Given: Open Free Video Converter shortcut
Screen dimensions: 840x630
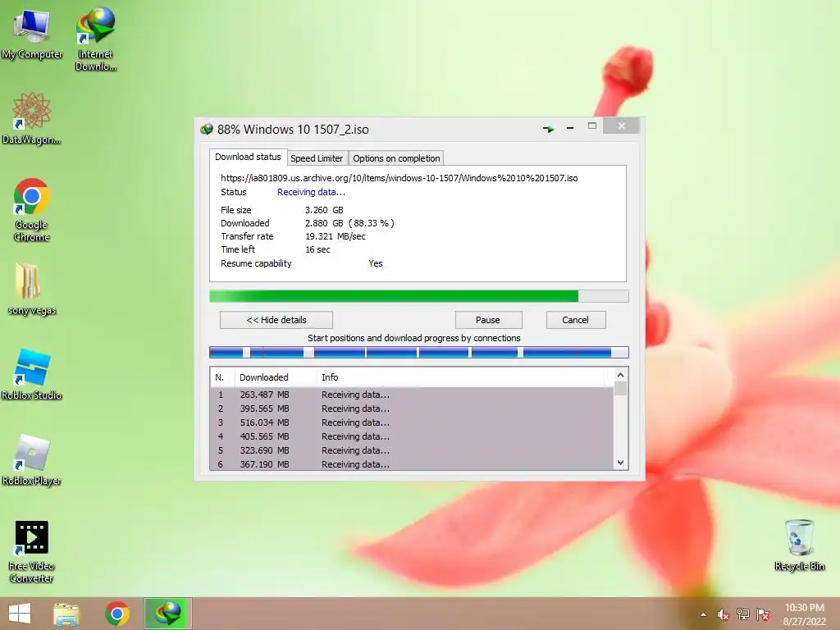Looking at the screenshot, I should (x=32, y=551).
